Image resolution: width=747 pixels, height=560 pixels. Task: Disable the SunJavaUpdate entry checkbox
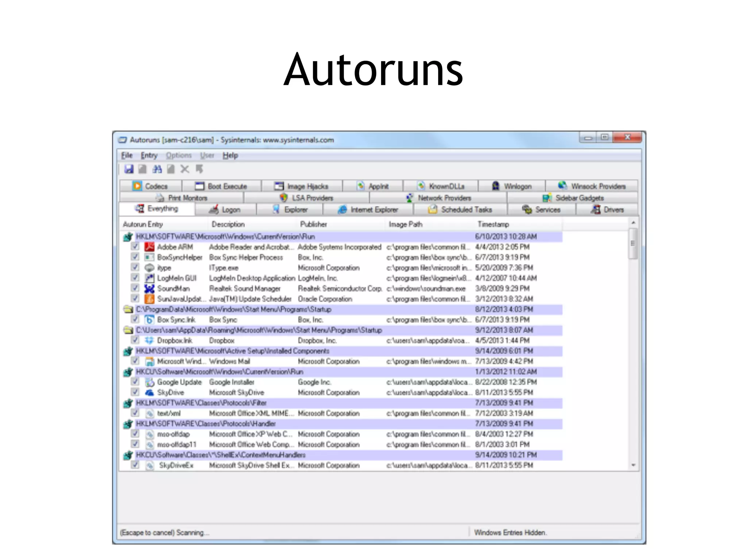(135, 298)
